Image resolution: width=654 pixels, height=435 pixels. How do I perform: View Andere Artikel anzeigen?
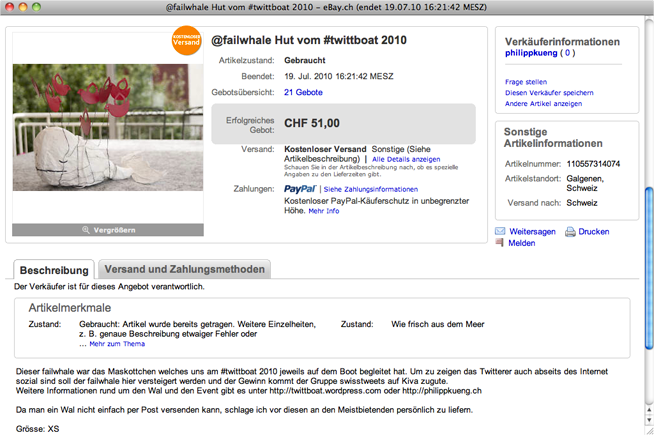(542, 103)
